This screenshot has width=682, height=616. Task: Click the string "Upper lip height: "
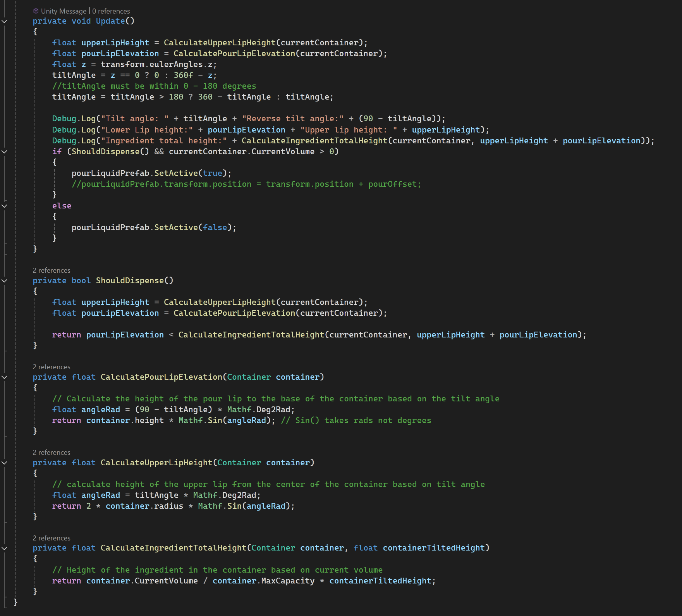click(x=349, y=130)
